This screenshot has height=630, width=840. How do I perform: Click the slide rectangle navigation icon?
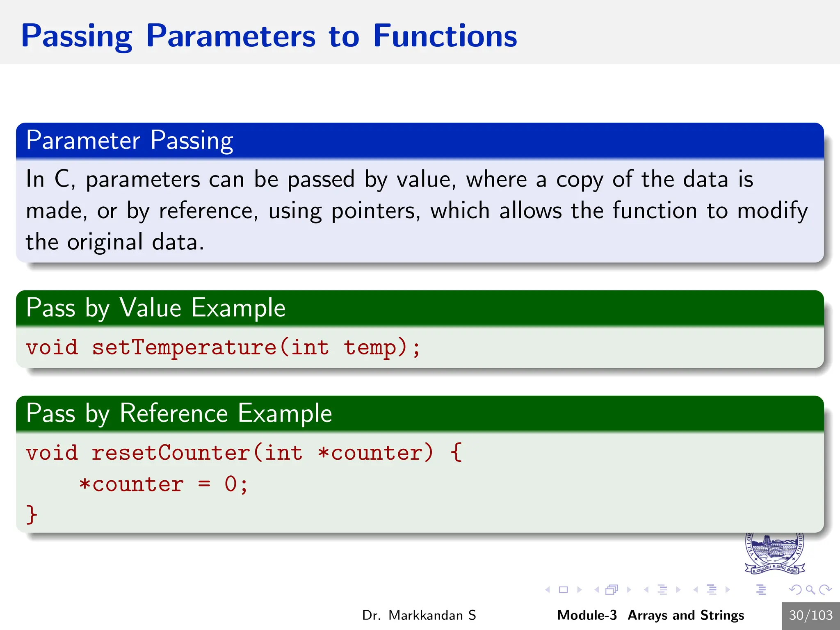tap(564, 590)
